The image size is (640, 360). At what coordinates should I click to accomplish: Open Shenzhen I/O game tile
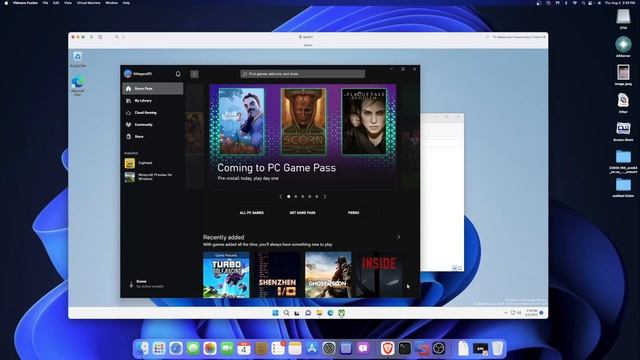[x=277, y=275]
